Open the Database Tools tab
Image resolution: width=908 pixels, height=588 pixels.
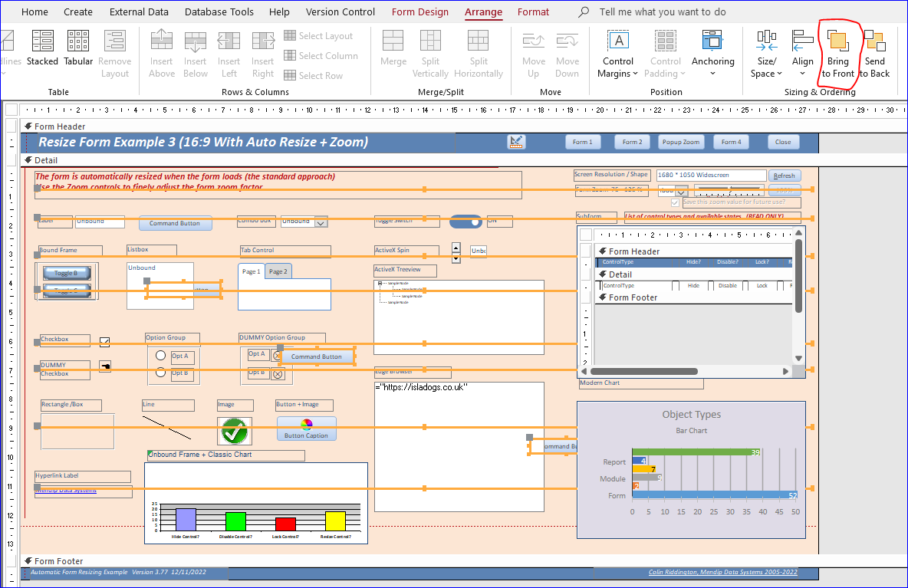tap(219, 11)
